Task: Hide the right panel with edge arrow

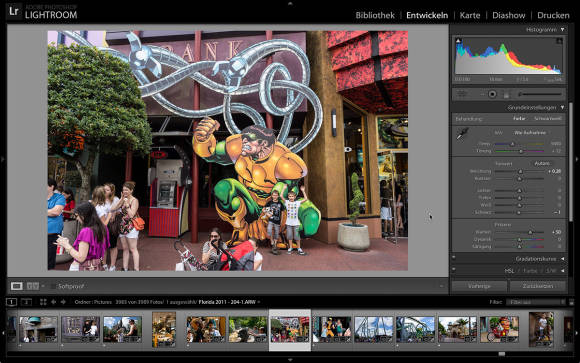Action: point(577,159)
